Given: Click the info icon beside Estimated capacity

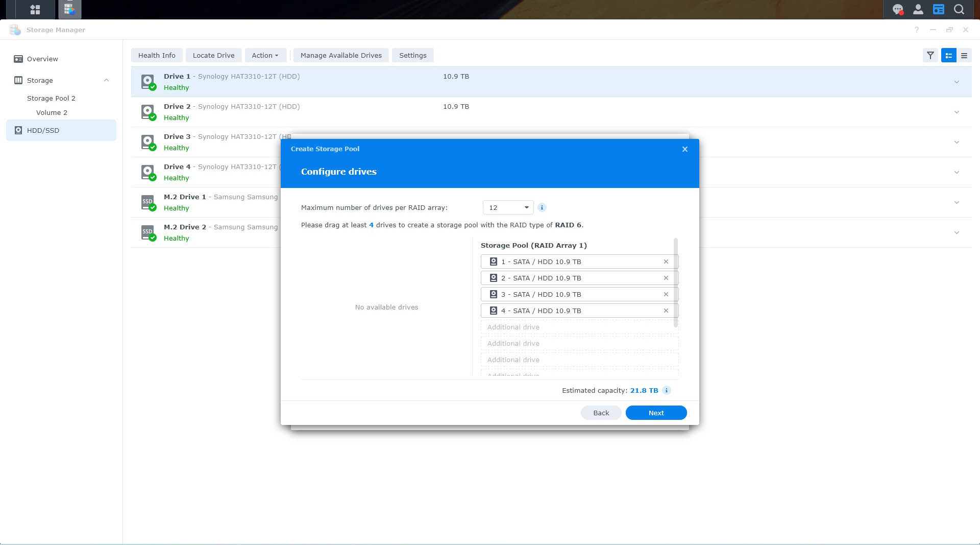Looking at the screenshot, I should (x=667, y=390).
